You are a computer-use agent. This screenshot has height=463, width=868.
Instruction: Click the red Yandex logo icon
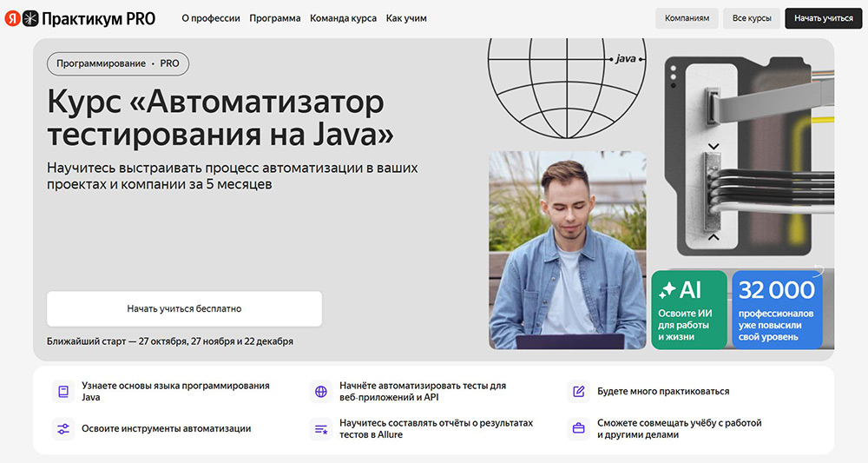click(13, 18)
